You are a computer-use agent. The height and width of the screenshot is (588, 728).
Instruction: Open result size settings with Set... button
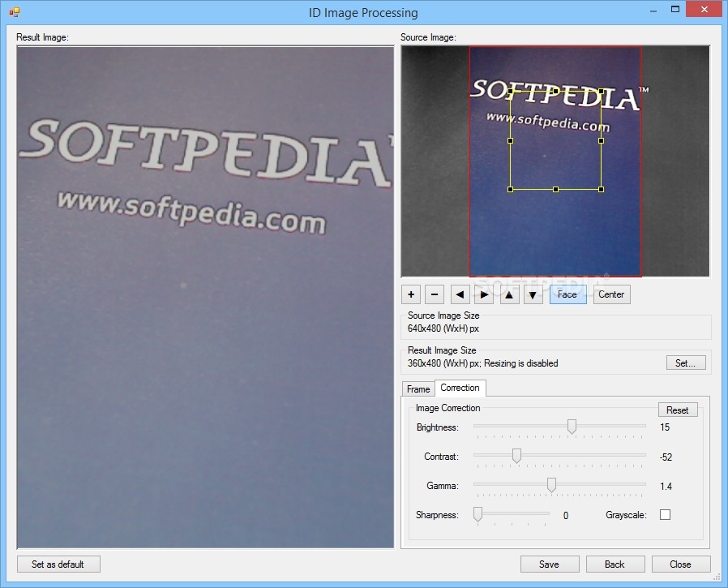click(686, 363)
